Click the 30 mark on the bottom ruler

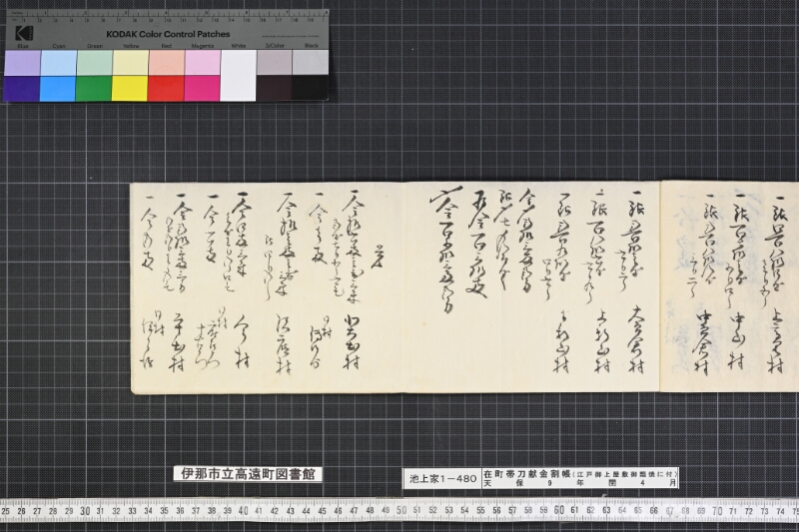tap(85, 511)
